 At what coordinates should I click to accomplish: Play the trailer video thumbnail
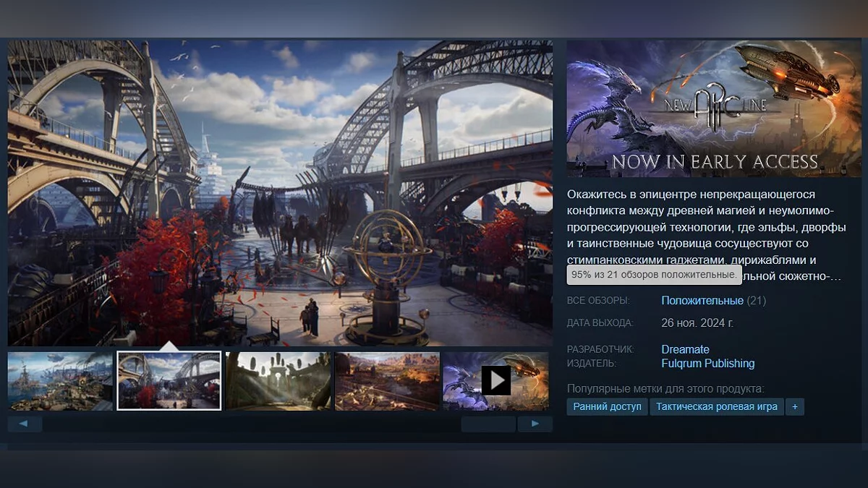tap(496, 380)
